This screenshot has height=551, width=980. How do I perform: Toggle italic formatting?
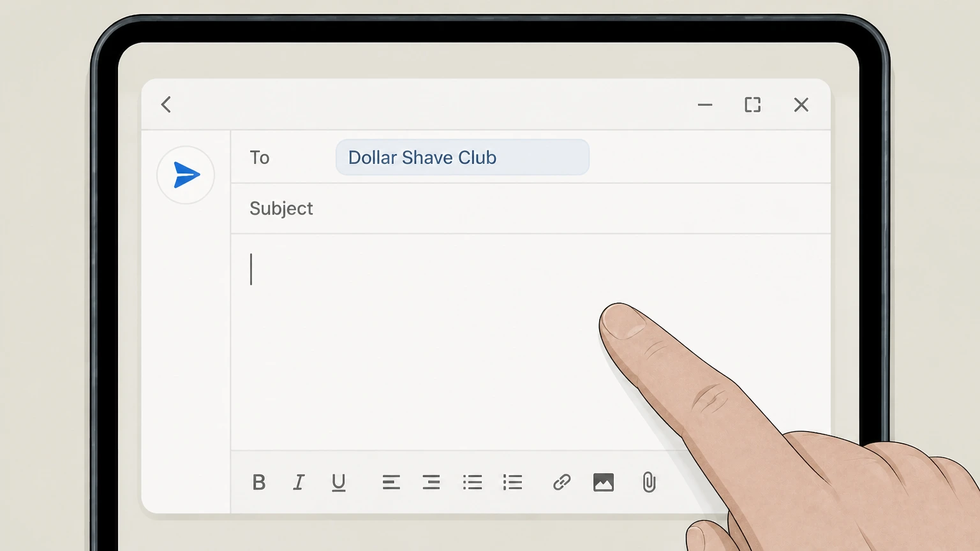point(299,482)
